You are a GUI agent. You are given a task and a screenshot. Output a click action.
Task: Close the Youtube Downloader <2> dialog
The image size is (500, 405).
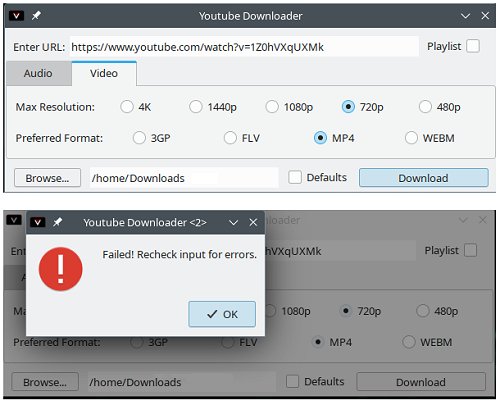tap(253, 222)
